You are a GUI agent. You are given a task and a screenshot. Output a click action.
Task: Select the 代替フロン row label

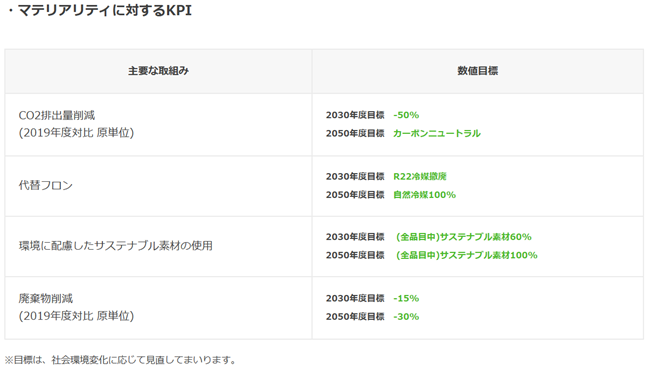tap(45, 185)
